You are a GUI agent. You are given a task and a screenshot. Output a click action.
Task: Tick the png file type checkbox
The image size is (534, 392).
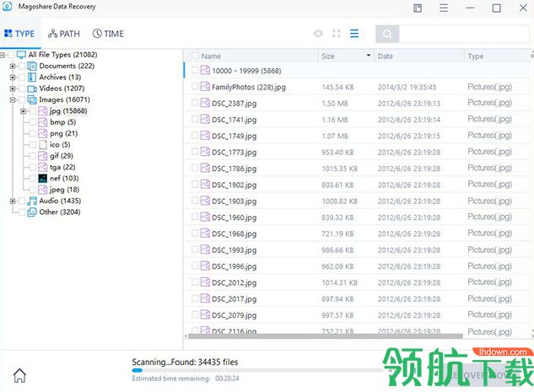tap(32, 133)
